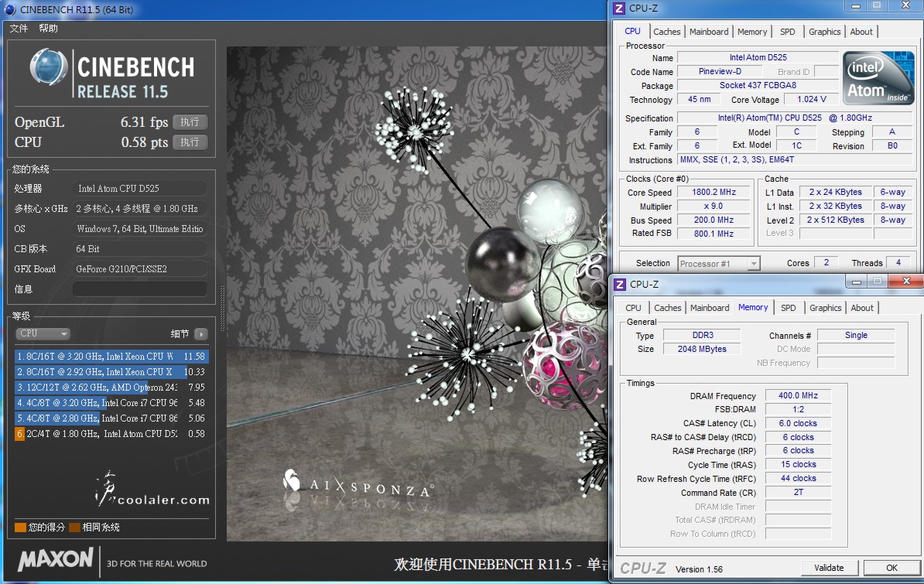Switch to Mainboard tab in lower CPU-Z
The image size is (924, 584).
[710, 308]
